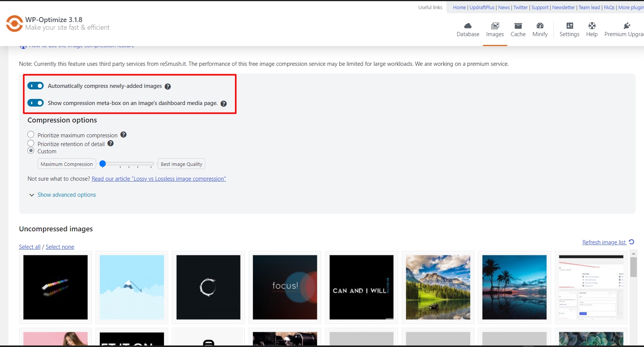Viewport: 644px width, 347px height.
Task: Click help icon for maximum compression
Action: click(123, 135)
